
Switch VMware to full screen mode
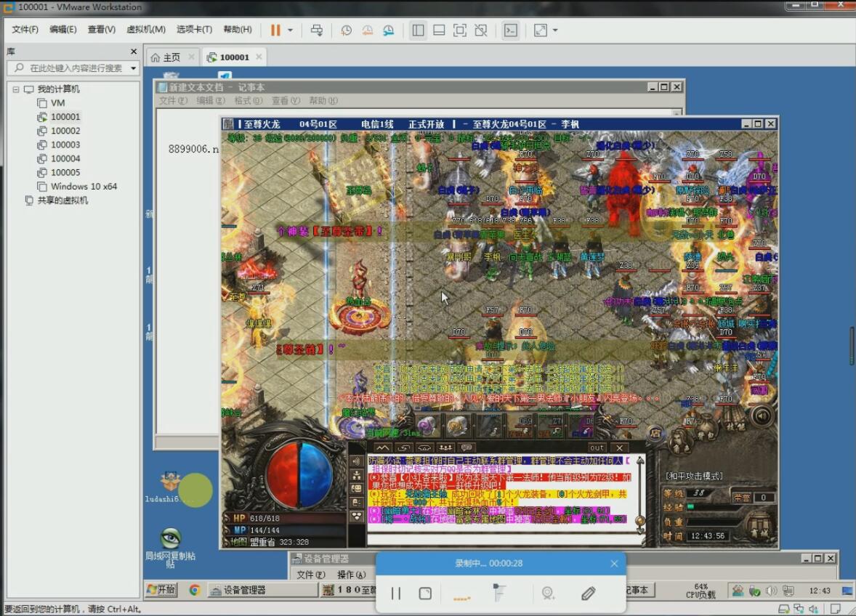click(460, 30)
